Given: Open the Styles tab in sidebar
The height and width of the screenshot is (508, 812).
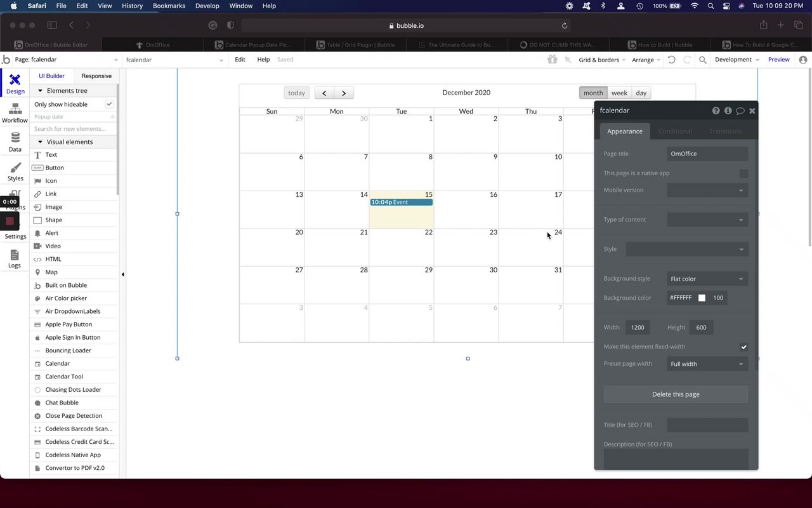Looking at the screenshot, I should [15, 171].
